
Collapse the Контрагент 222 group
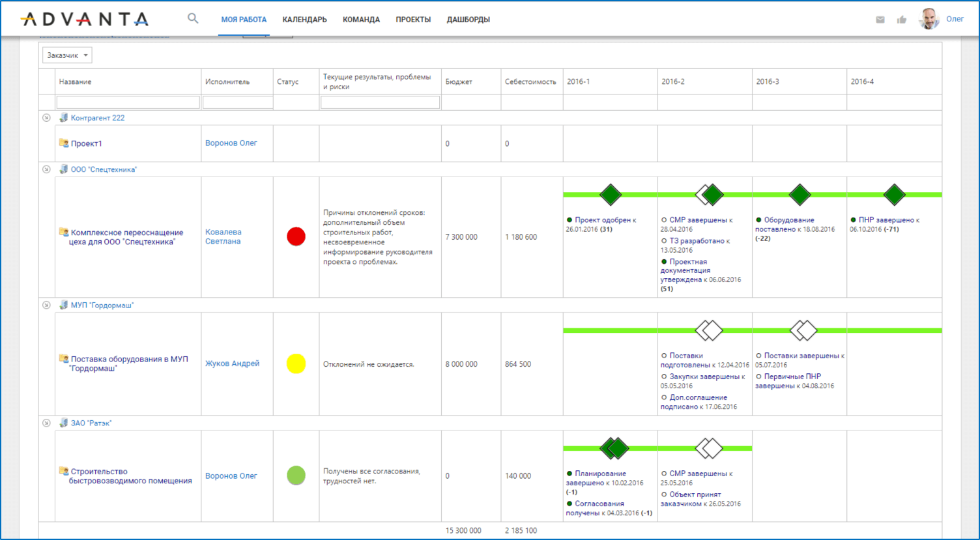tap(46, 118)
